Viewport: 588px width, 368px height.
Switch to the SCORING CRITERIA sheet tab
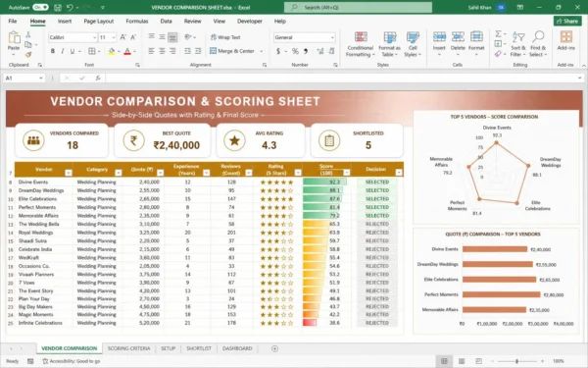(x=128, y=348)
